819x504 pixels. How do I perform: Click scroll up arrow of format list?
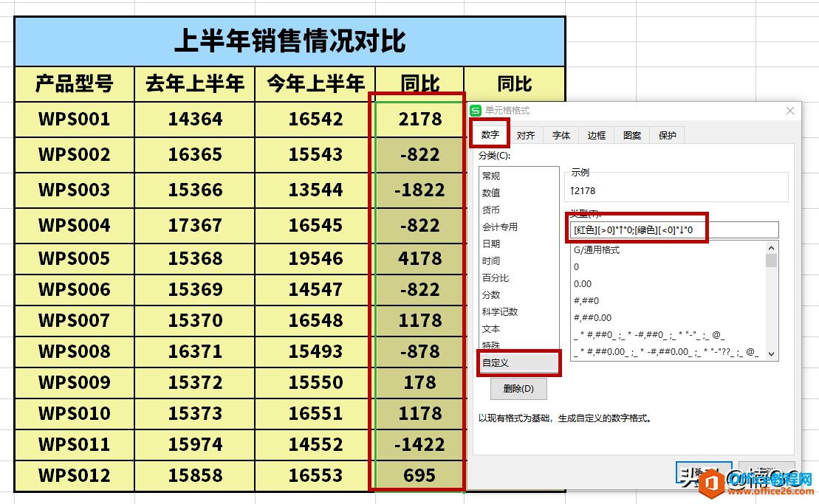point(772,247)
